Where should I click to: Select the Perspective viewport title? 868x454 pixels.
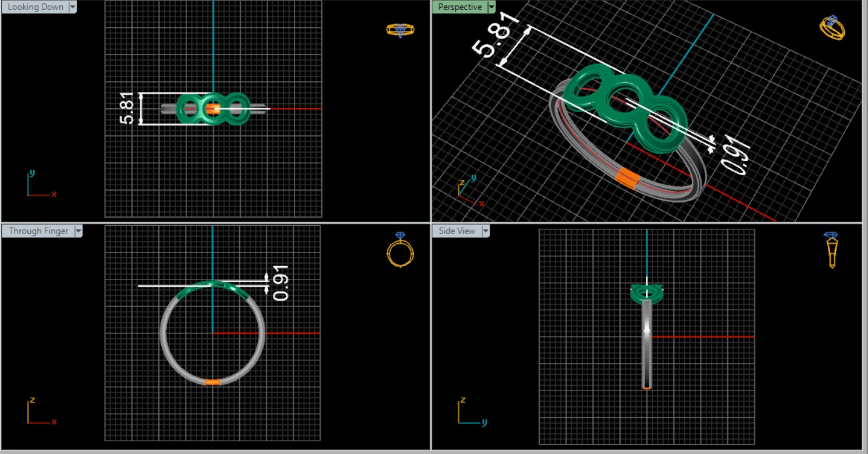pyautogui.click(x=460, y=7)
